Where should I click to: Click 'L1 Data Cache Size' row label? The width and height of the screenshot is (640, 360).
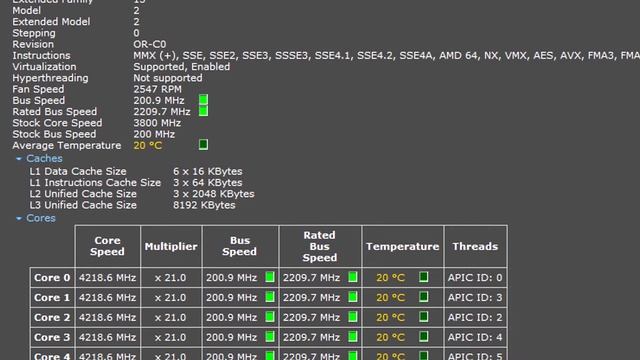pos(78,171)
